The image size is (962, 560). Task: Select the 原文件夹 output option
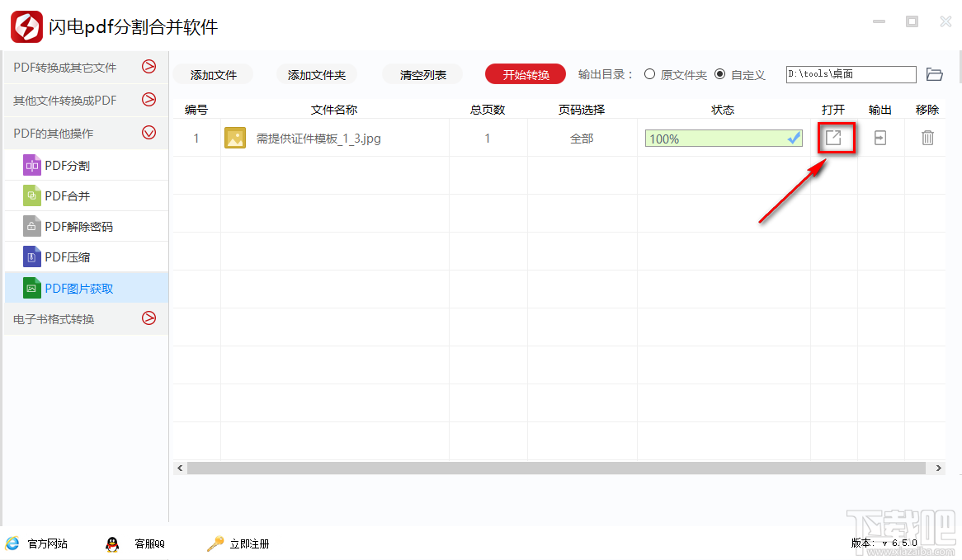click(x=651, y=73)
